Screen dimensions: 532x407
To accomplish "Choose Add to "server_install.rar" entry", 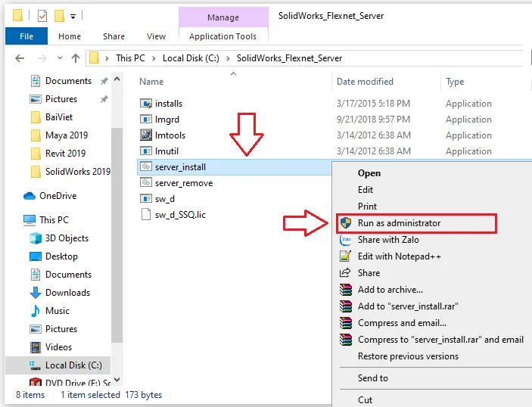I will 408,306.
